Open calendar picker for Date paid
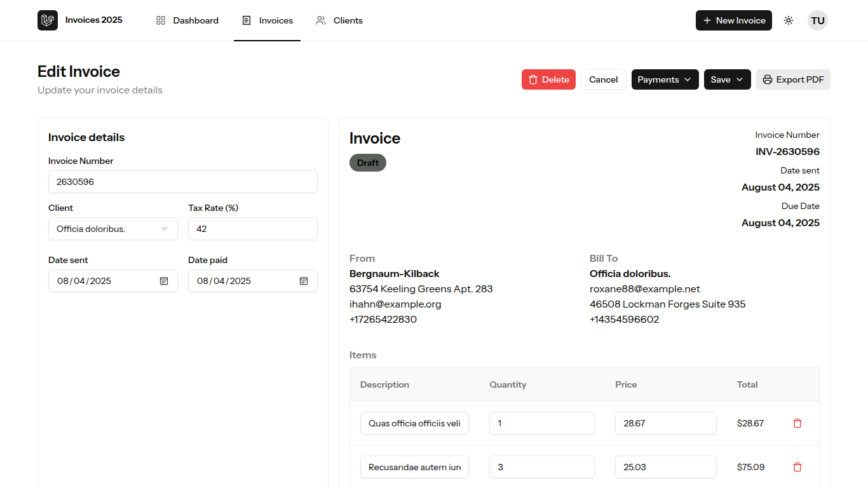This screenshot has width=868, height=488. [304, 281]
